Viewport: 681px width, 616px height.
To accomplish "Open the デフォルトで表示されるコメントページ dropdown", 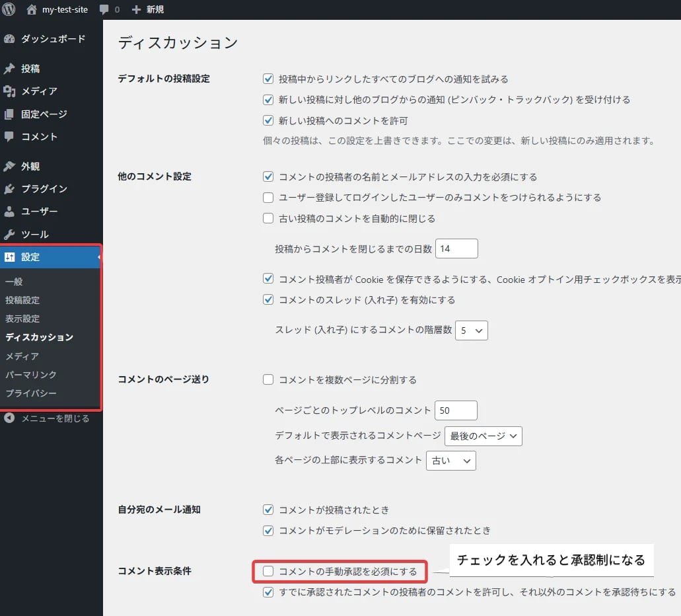I will click(483, 436).
